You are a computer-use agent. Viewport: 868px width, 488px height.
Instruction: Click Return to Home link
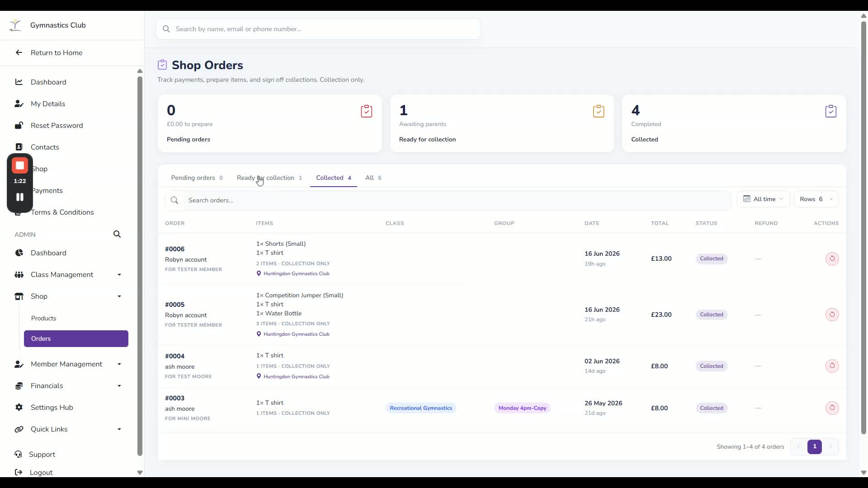tap(57, 52)
